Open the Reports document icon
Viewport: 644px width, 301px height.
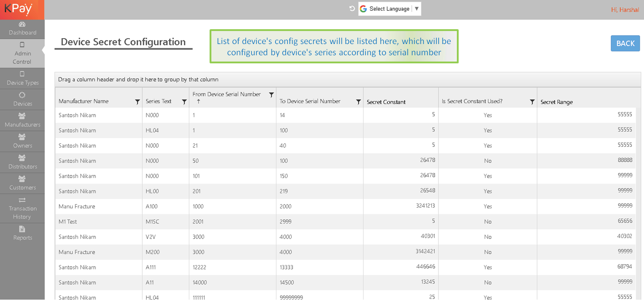(x=22, y=229)
